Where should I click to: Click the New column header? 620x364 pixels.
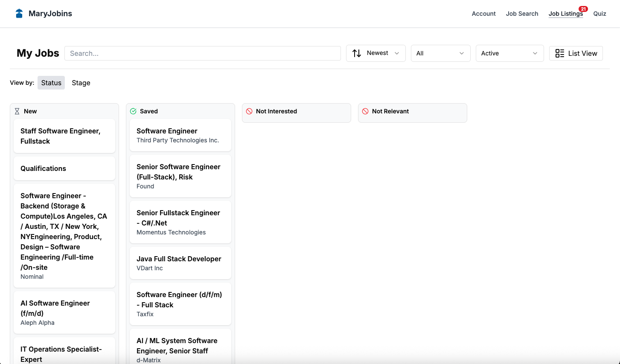pos(30,111)
